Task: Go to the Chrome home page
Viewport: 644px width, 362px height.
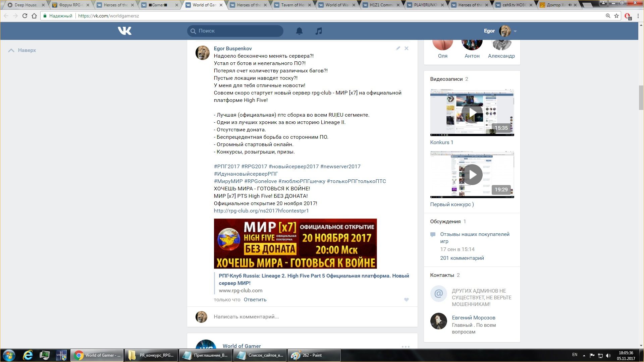Action: tap(34, 16)
